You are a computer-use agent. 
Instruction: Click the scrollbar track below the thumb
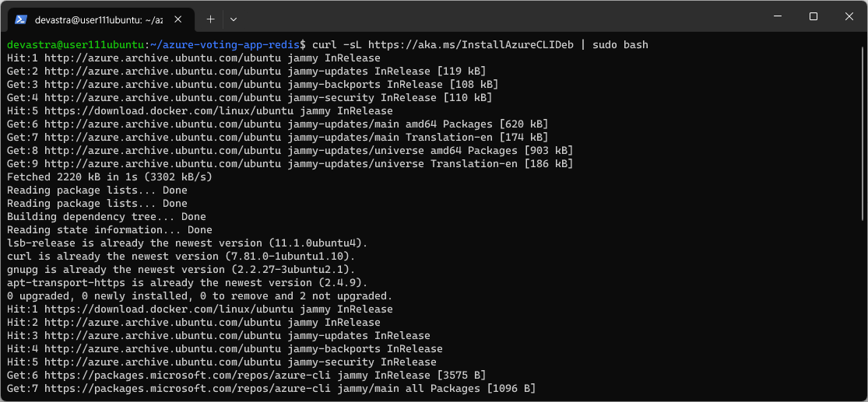click(863, 309)
